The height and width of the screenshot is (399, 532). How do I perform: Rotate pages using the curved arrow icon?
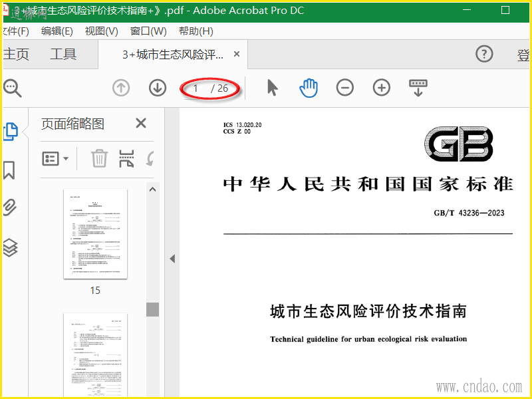pyautogui.click(x=150, y=158)
